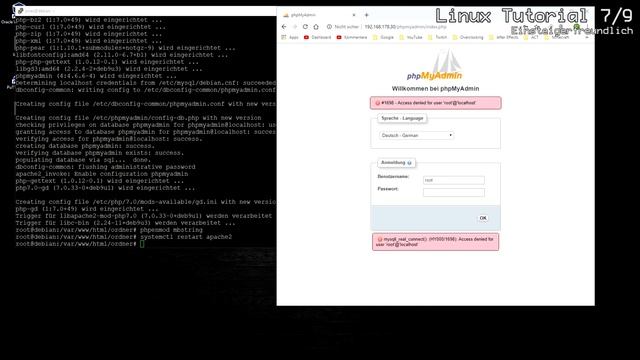Screen dimensions: 640x360
Task: Reload the phpMyAdmin page
Action: tap(305, 27)
